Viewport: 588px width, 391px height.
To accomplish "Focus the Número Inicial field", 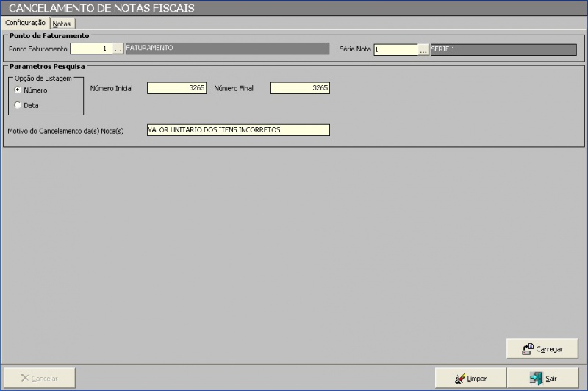I will coord(176,88).
